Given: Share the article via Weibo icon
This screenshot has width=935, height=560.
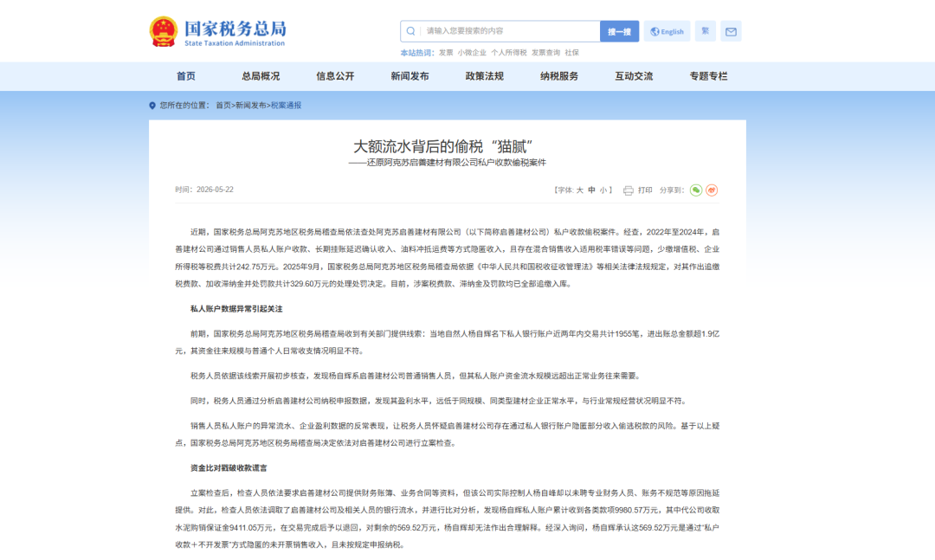Looking at the screenshot, I should 712,190.
